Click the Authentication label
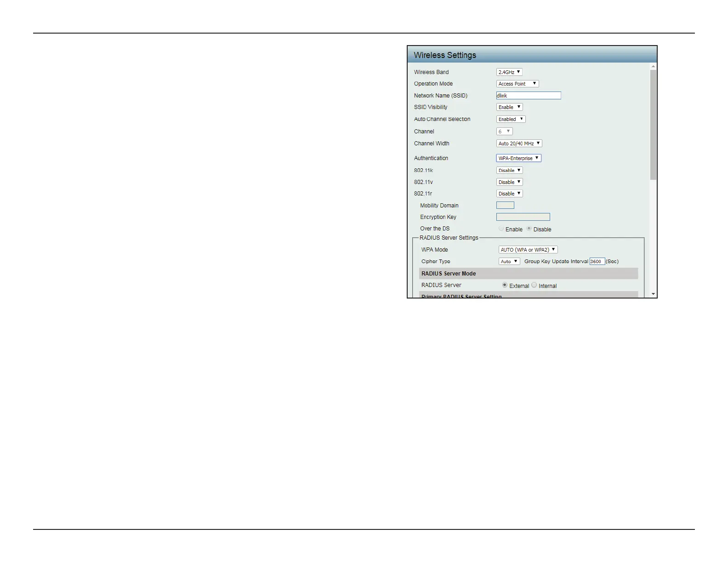 (x=431, y=158)
